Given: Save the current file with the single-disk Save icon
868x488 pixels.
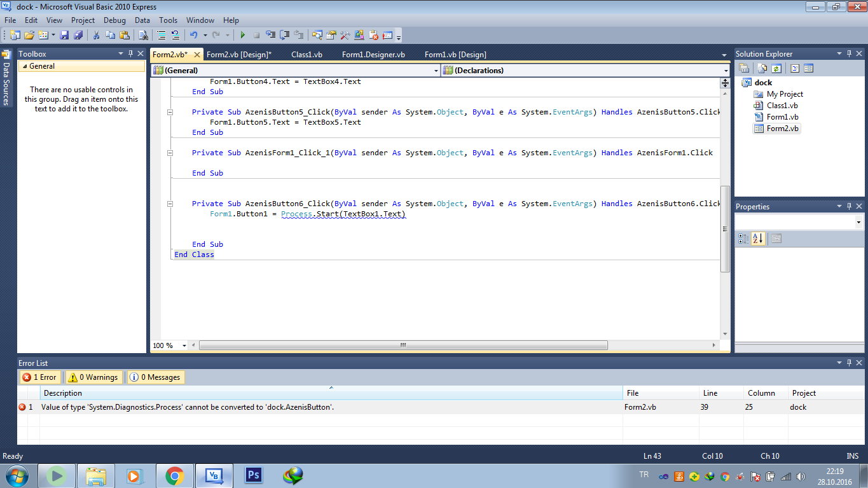Looking at the screenshot, I should tap(64, 35).
